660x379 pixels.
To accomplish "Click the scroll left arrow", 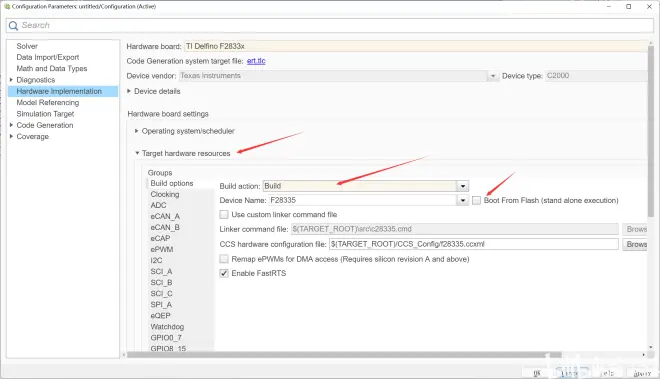I will (x=124, y=355).
